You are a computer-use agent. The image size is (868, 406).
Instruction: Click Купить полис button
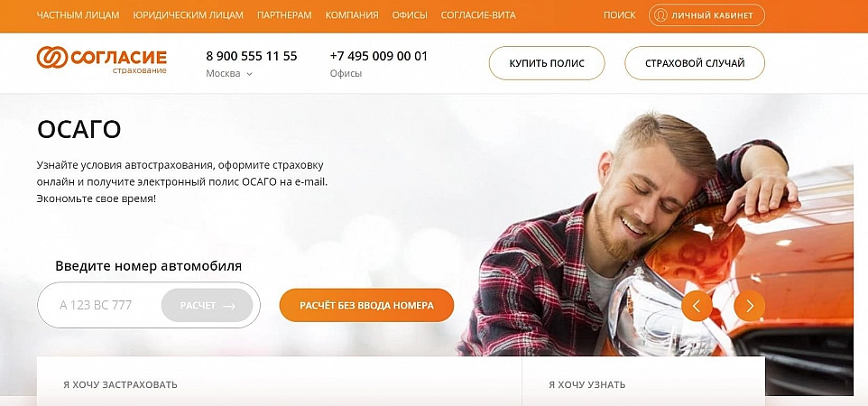[x=547, y=63]
